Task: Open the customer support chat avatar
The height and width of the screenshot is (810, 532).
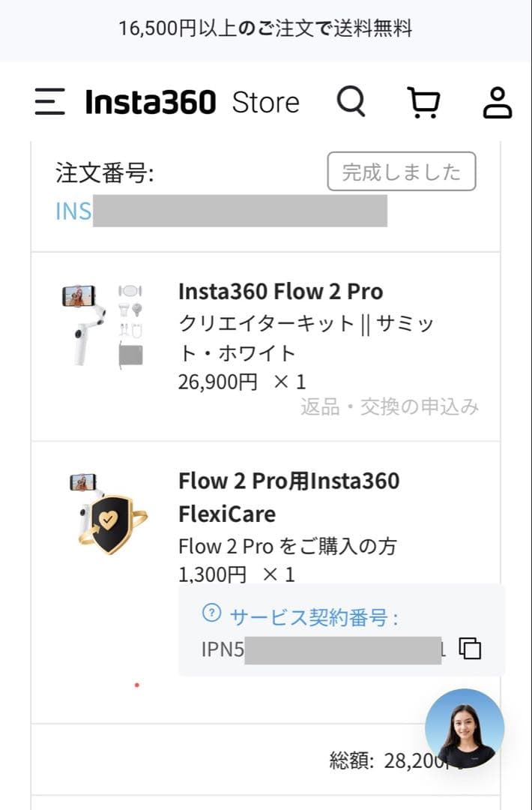Action: [465, 727]
